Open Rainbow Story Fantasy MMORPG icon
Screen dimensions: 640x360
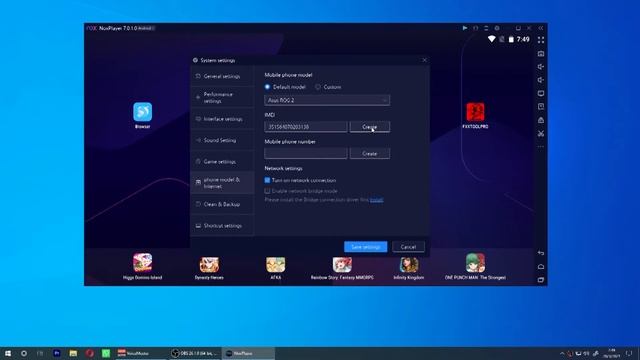[x=342, y=265]
